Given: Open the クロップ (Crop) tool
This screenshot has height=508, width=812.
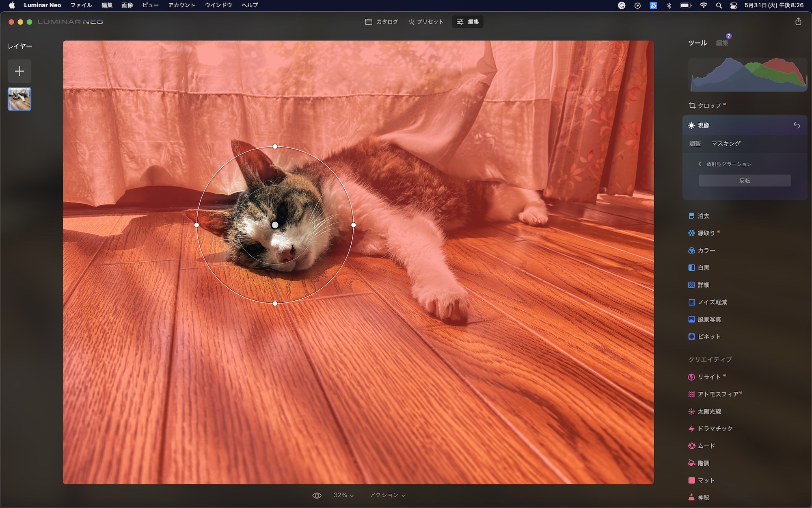Looking at the screenshot, I should pyautogui.click(x=708, y=106).
